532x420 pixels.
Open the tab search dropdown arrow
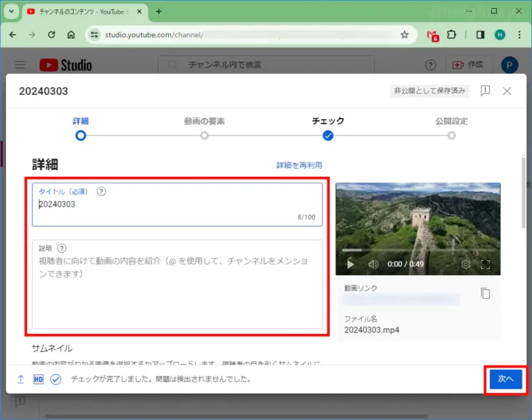[x=11, y=12]
